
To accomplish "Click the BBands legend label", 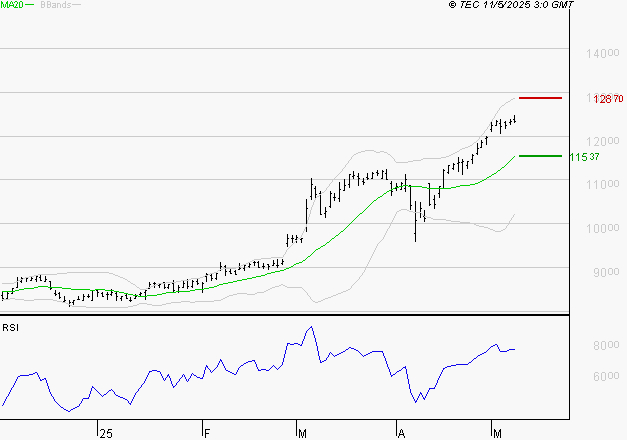I will click(x=54, y=6).
